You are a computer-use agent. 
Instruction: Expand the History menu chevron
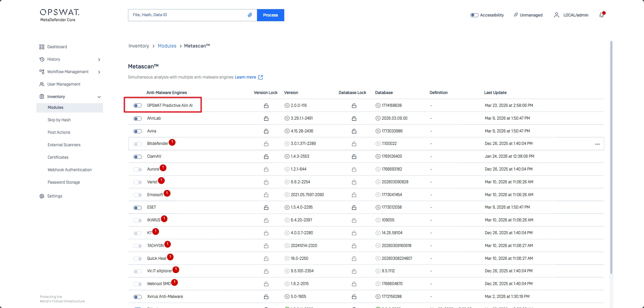coord(99,60)
